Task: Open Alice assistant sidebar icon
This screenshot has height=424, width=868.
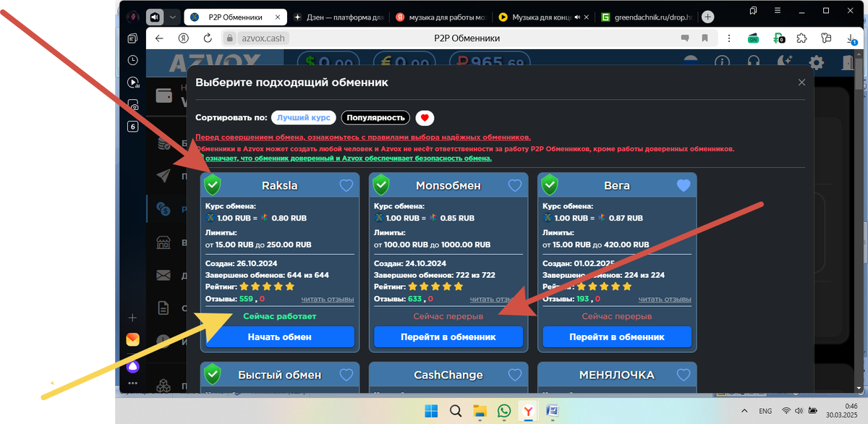Action: [x=132, y=367]
